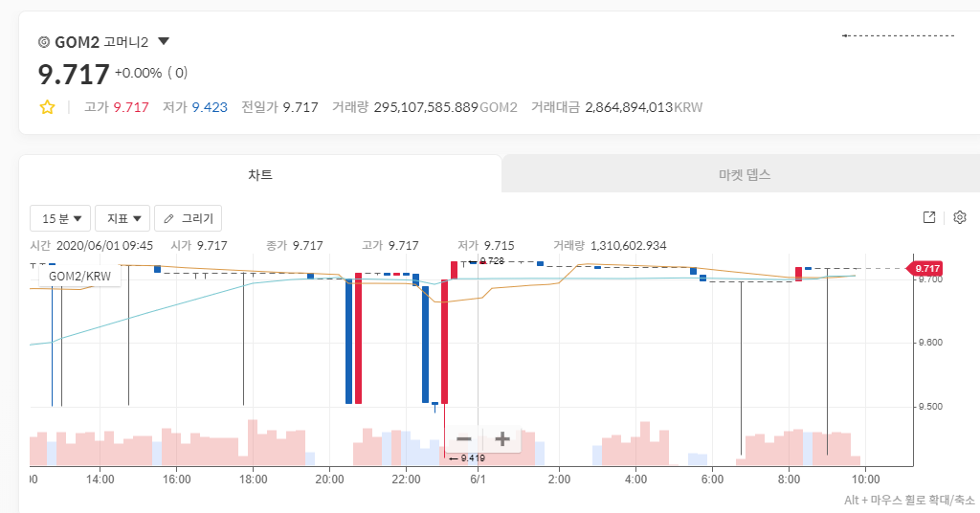Image resolution: width=980 pixels, height=513 pixels.
Task: Activate the 그리기 drawing tool button
Action: click(x=189, y=219)
